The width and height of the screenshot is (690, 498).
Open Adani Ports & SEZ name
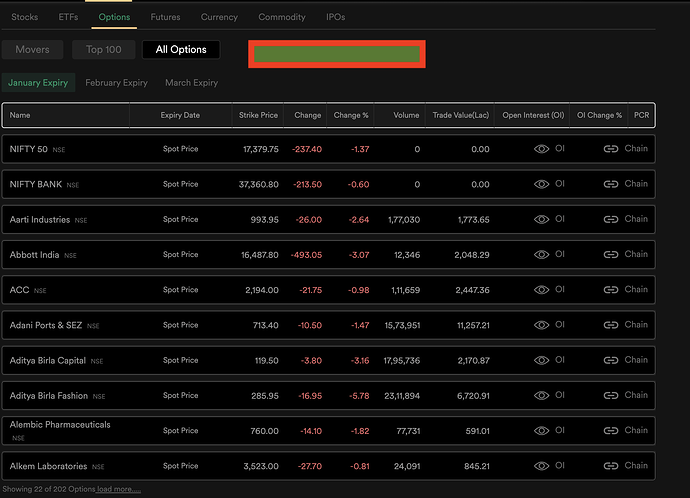tap(46, 325)
